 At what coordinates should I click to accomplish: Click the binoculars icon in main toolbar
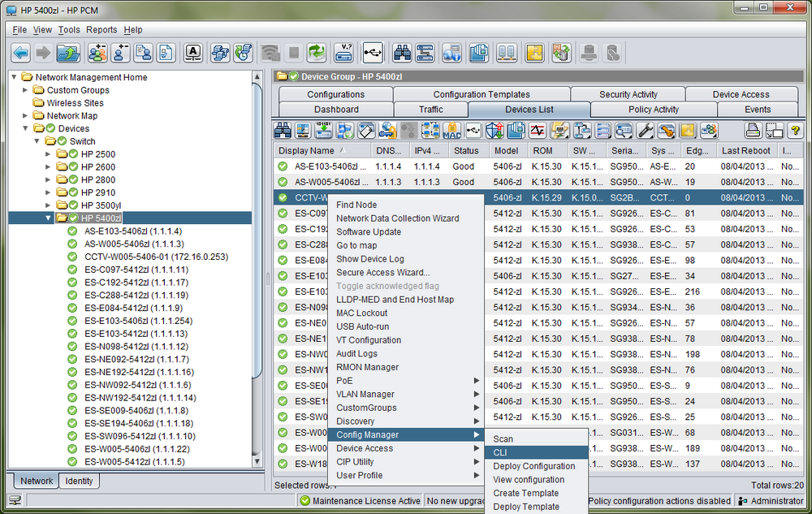tap(402, 53)
